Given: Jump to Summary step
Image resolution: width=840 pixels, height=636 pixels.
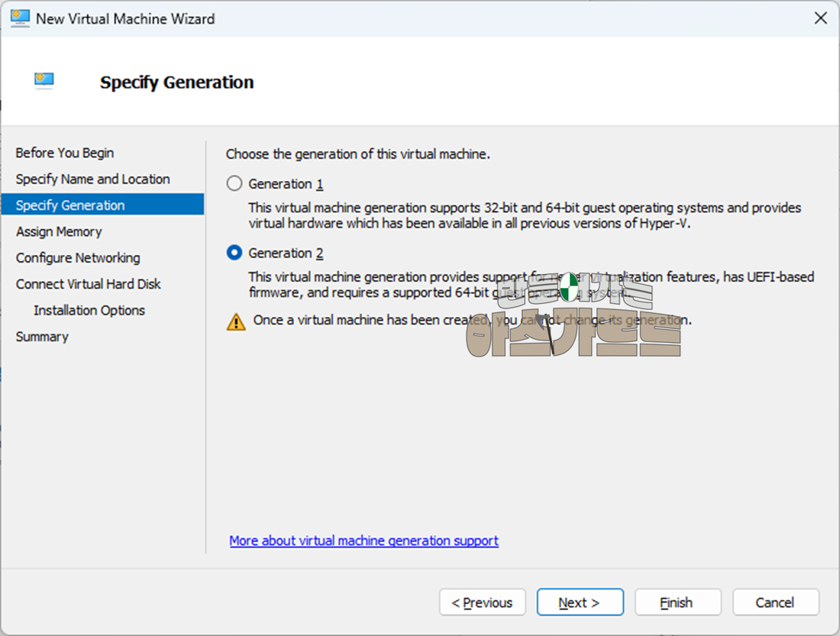Looking at the screenshot, I should coord(42,337).
